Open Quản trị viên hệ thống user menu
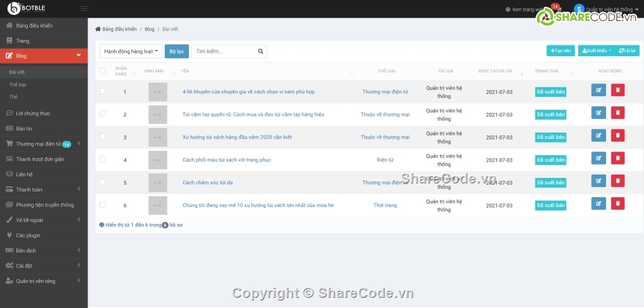The width and height of the screenshot is (644, 308). (x=612, y=9)
